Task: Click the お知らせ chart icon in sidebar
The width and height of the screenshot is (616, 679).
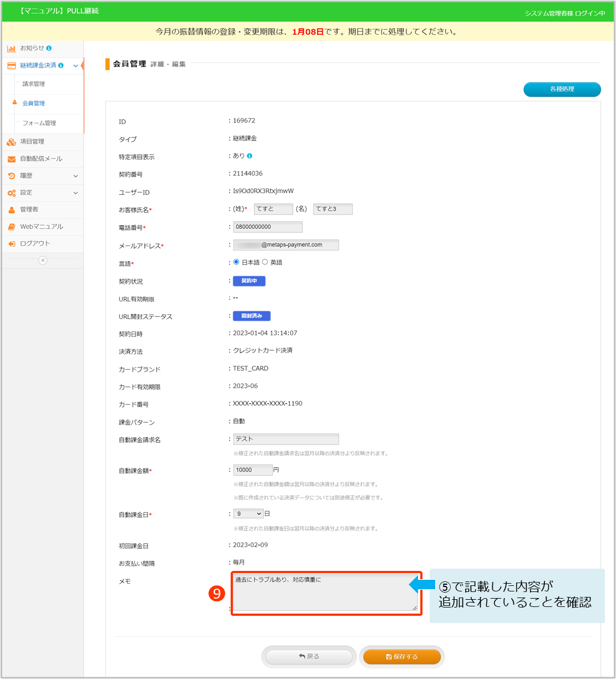Action: [11, 48]
